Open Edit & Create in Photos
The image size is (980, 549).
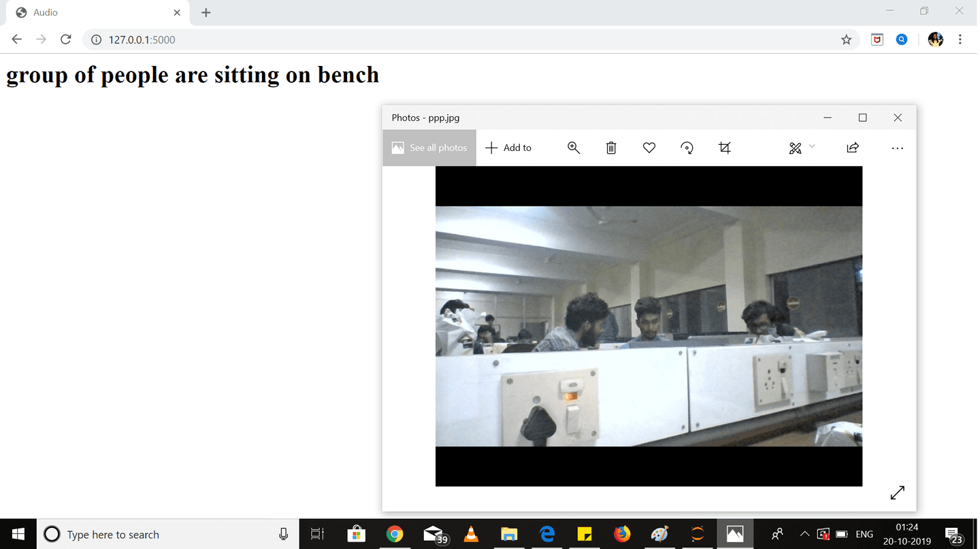(x=795, y=148)
